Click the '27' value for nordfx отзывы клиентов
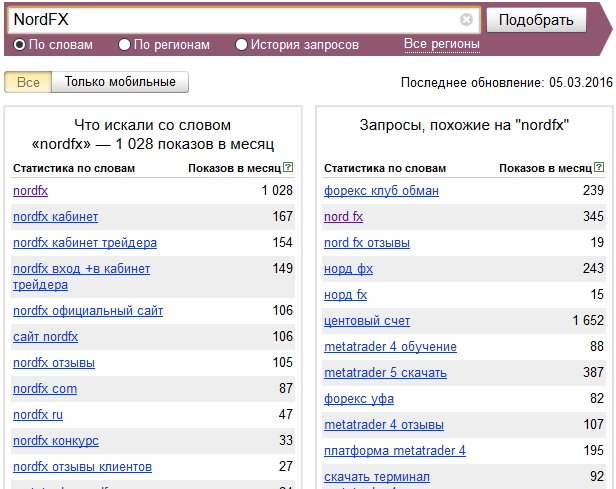Viewport: 616px width, 489px height. click(x=286, y=466)
